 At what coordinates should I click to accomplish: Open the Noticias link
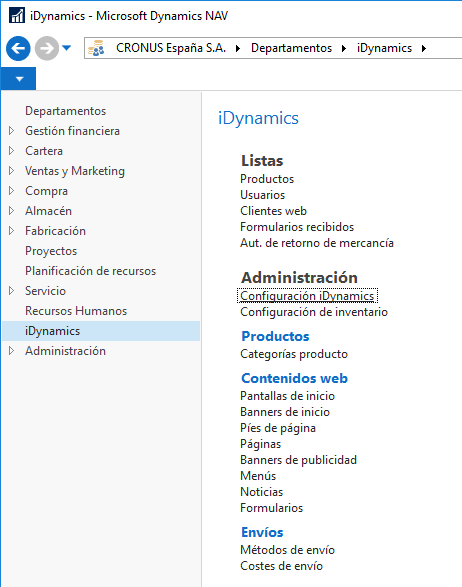[261, 492]
